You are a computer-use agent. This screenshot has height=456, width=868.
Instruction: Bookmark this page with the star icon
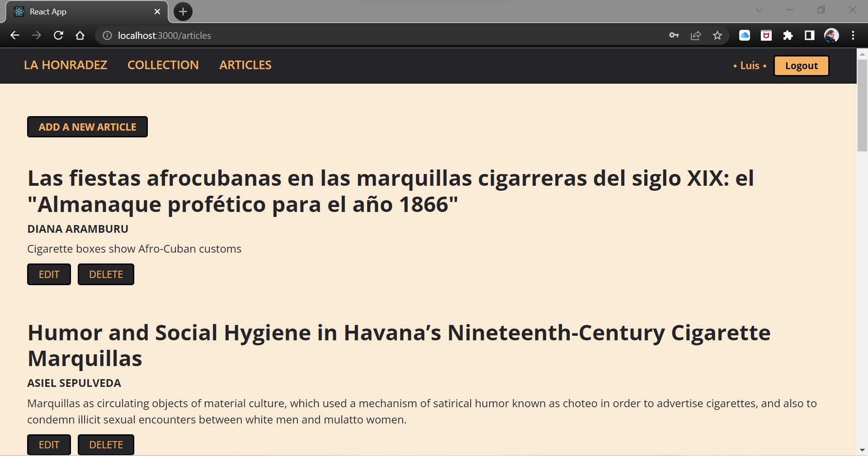717,35
